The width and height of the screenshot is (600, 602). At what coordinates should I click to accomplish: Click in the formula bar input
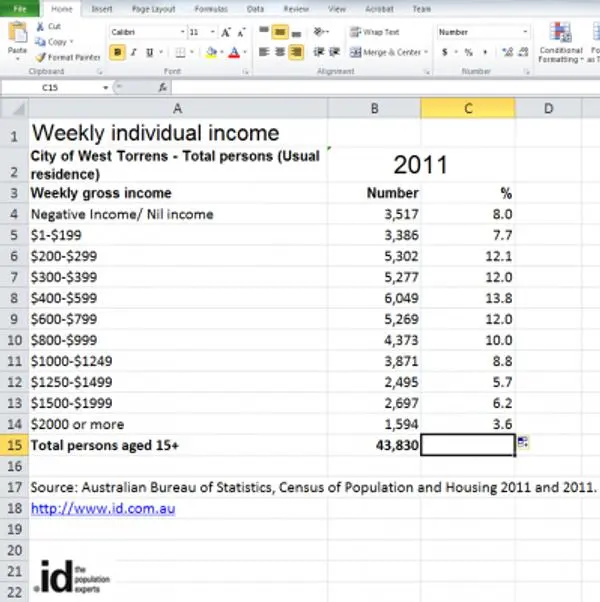coord(385,88)
